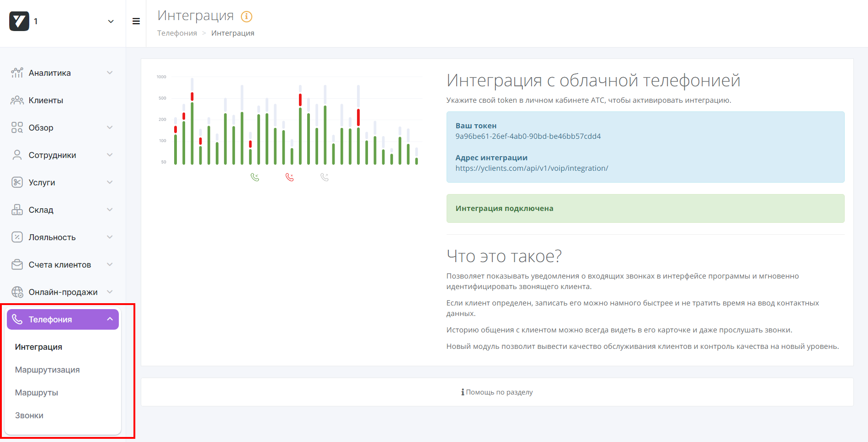868x442 pixels.
Task: Select Маршруты in the Телефония submenu
Action: click(x=37, y=393)
